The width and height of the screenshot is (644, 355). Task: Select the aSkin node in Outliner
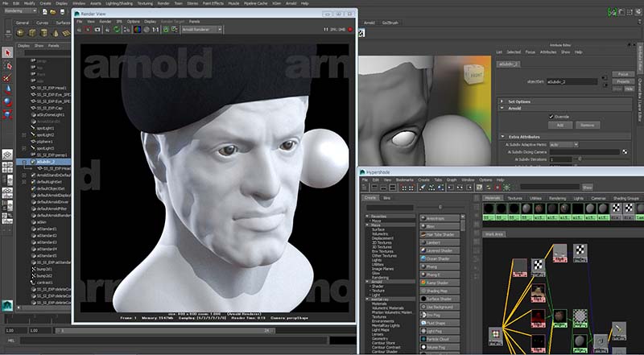pos(43,222)
